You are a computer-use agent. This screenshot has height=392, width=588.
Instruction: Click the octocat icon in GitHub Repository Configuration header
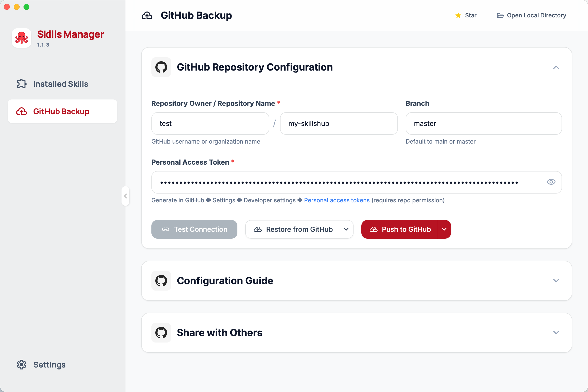[161, 67]
